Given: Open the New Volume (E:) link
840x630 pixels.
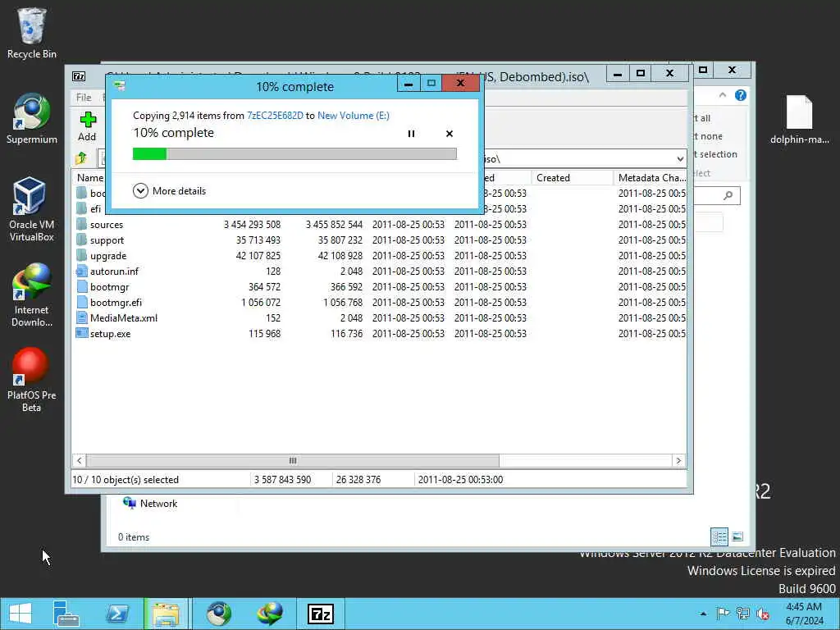Looking at the screenshot, I should click(x=354, y=115).
